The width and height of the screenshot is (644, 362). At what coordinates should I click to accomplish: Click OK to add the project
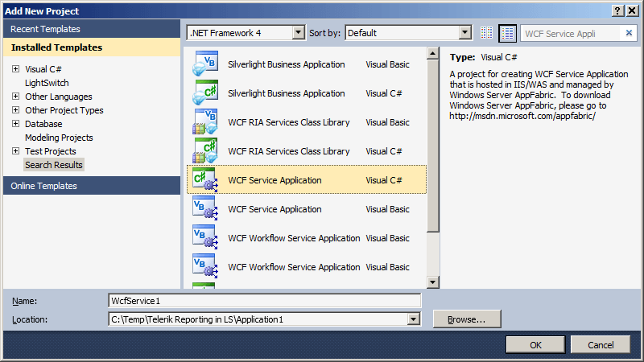[535, 345]
